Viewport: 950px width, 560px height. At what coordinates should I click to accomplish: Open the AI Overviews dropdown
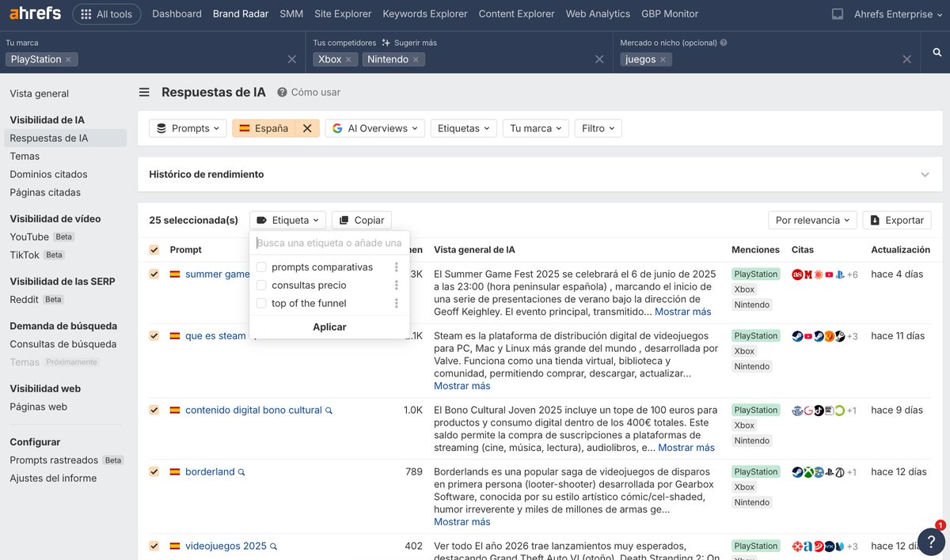pyautogui.click(x=375, y=128)
